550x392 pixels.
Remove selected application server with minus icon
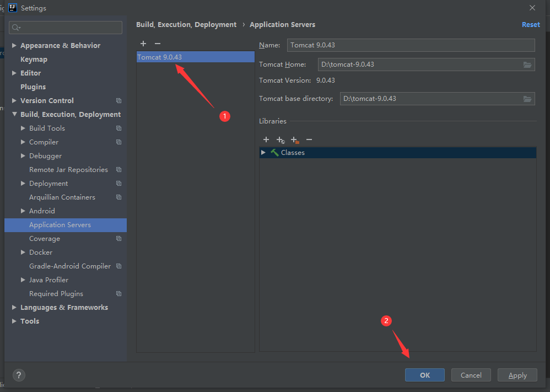coord(158,44)
